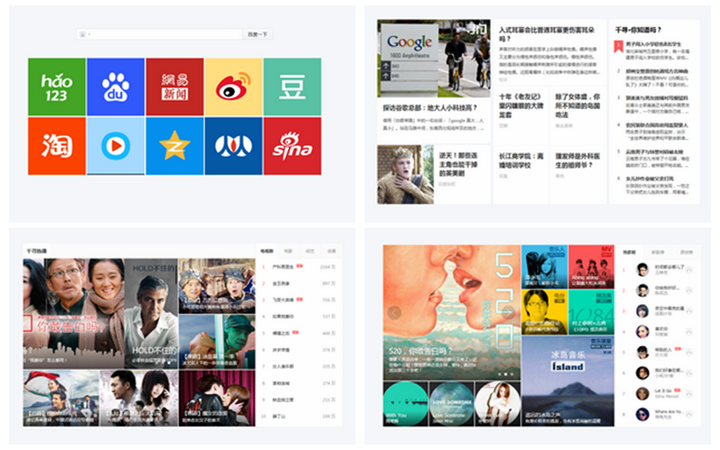Open the in-ear earphone article headline (入式耳塞)
This screenshot has height=450, width=720.
[546, 34]
